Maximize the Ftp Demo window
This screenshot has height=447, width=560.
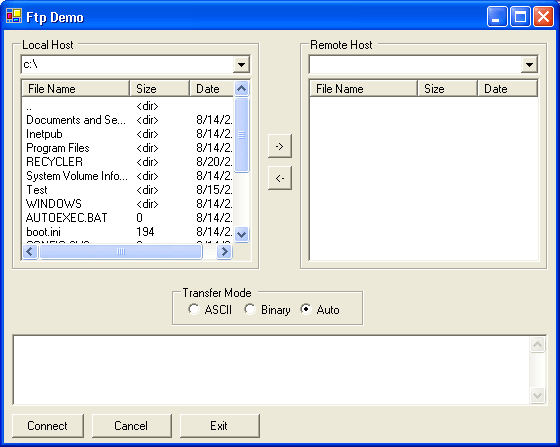[520, 16]
